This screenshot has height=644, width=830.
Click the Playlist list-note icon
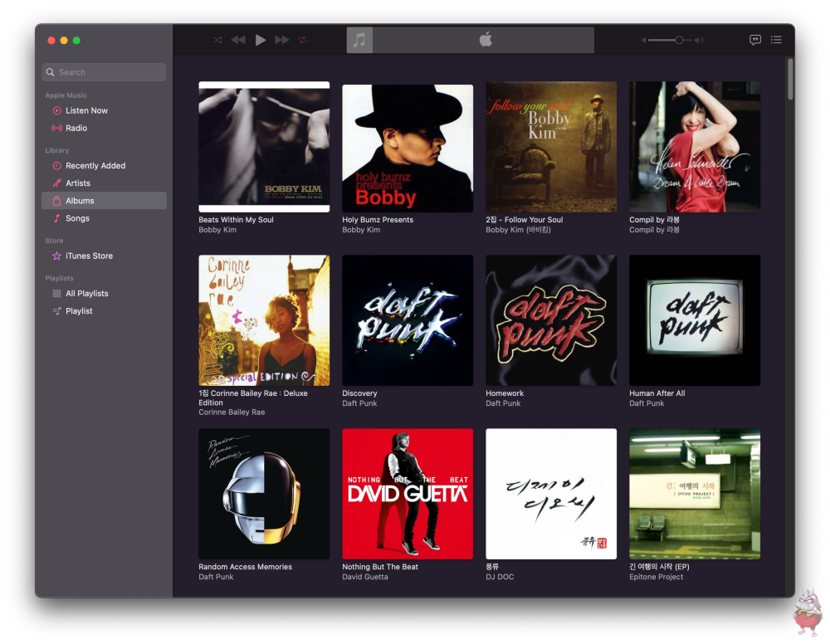coord(56,310)
